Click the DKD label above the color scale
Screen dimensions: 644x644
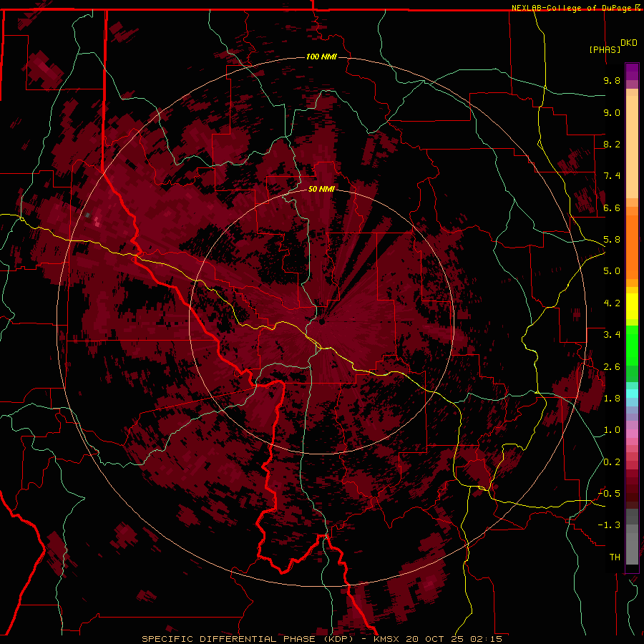(629, 43)
